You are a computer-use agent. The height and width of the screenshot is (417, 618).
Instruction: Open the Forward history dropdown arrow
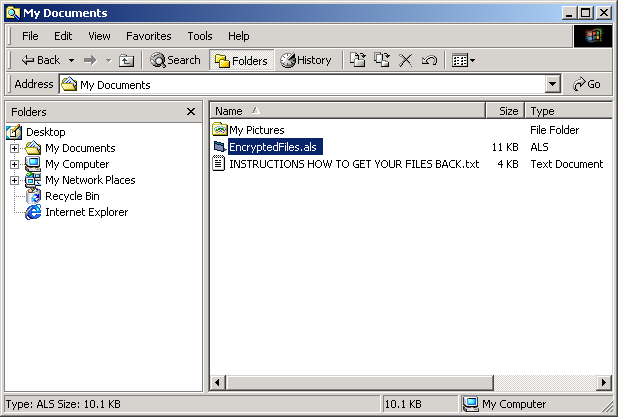[x=109, y=61]
